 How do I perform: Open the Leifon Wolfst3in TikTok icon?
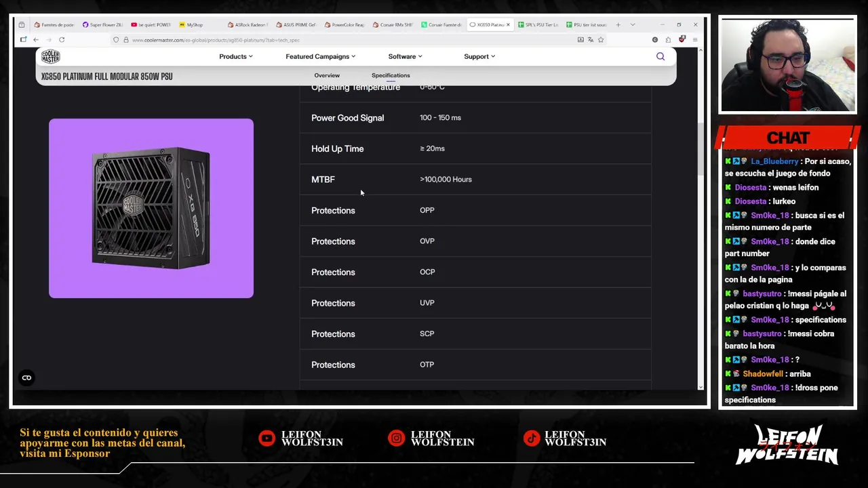point(532,439)
